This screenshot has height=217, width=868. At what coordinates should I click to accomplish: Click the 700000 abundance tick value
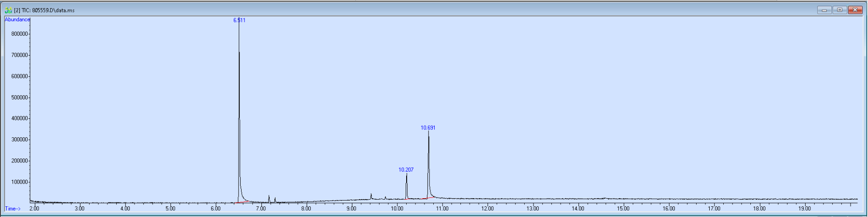click(20, 56)
